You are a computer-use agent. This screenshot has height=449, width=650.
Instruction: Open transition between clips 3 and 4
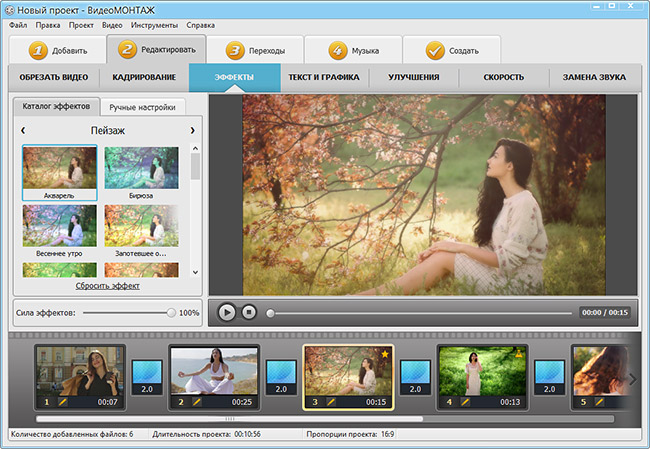pyautogui.click(x=415, y=377)
